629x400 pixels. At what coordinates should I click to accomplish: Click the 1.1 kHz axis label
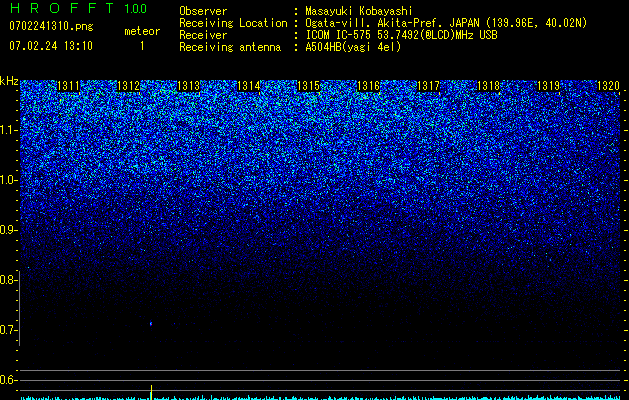8,130
